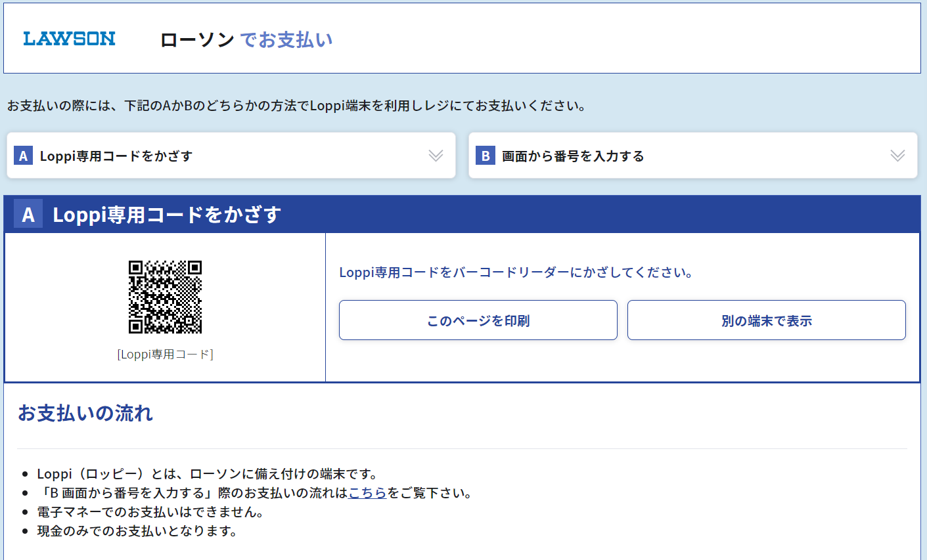Click the [Loppi専用コード] caption under the QR code
Viewport: 927px width, 560px height.
[x=165, y=355]
